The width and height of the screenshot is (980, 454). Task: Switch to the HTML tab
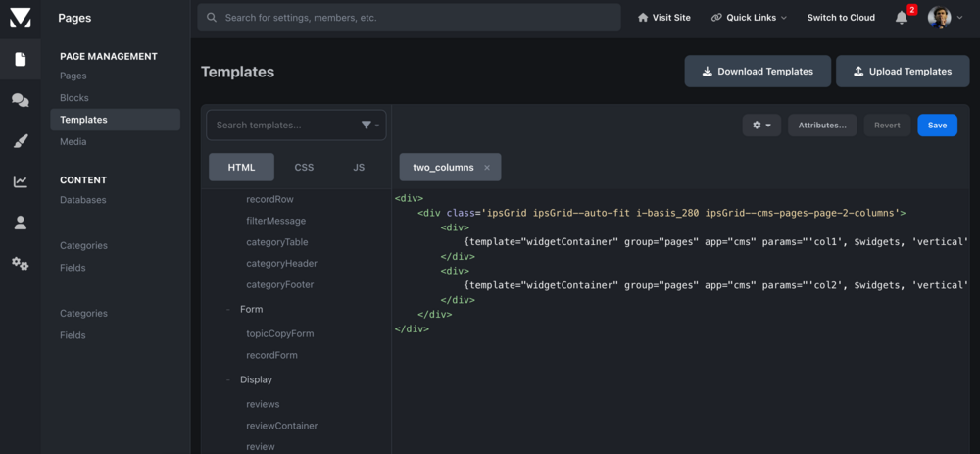pyautogui.click(x=241, y=167)
